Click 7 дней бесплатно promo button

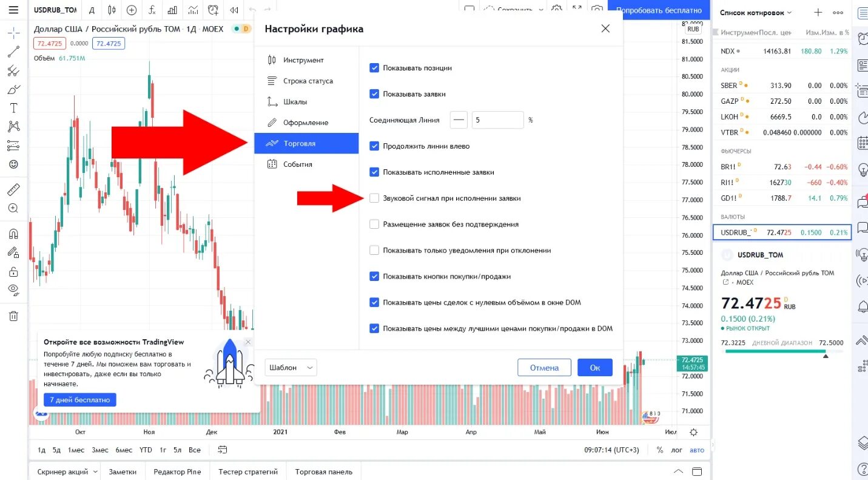[x=79, y=400]
